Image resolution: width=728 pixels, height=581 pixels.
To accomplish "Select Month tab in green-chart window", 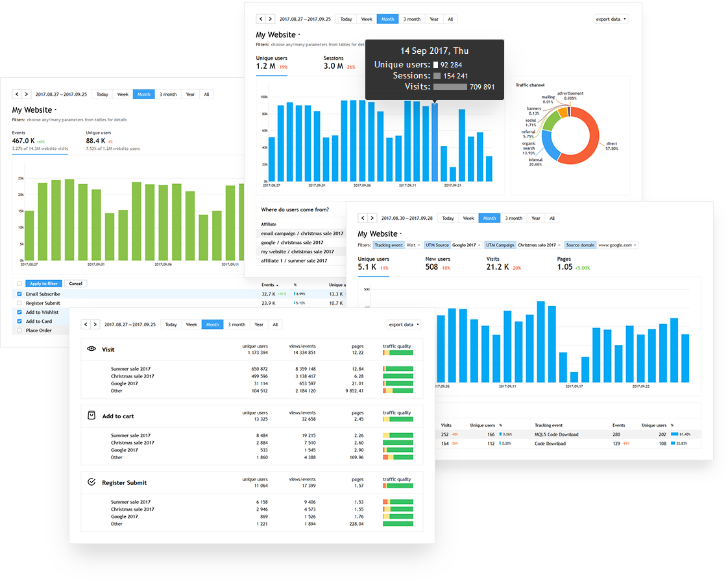I will point(144,94).
